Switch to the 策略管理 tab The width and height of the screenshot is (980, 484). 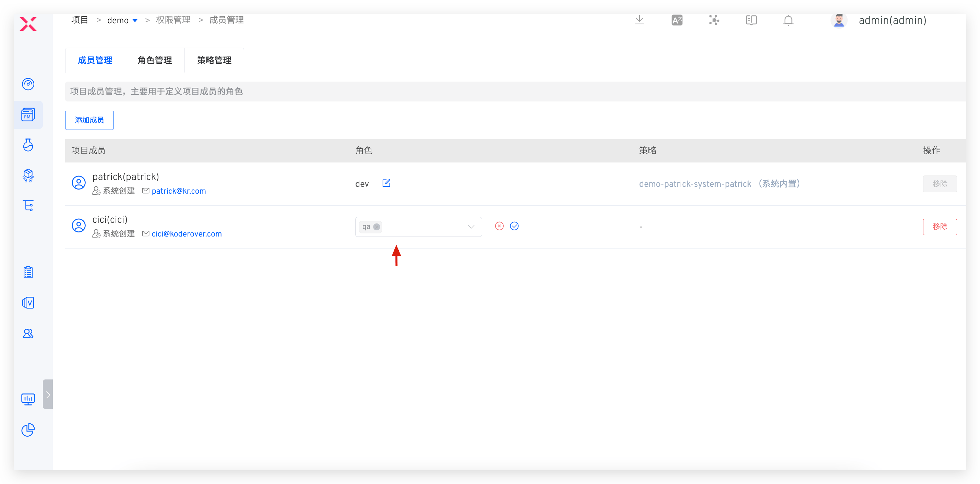[214, 60]
